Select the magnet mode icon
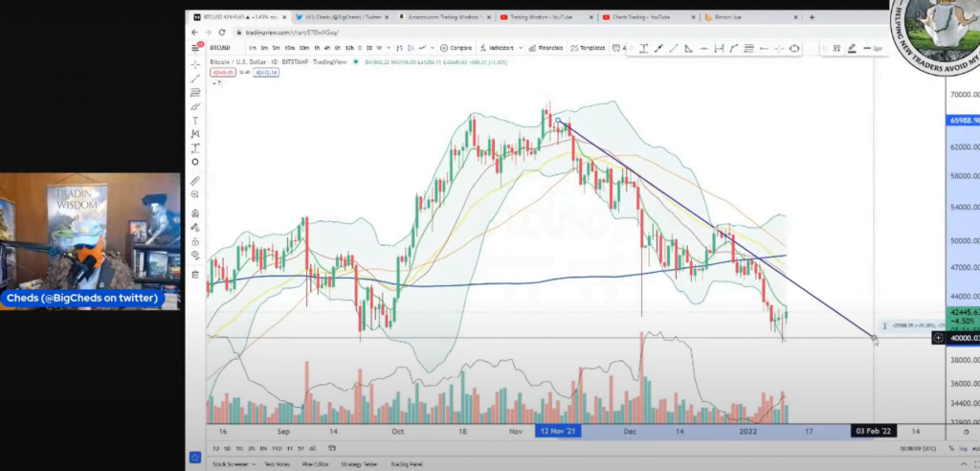 point(195,213)
